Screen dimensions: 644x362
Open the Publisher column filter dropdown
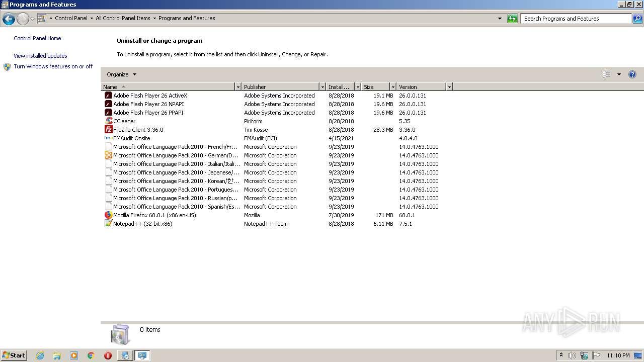coord(323,87)
